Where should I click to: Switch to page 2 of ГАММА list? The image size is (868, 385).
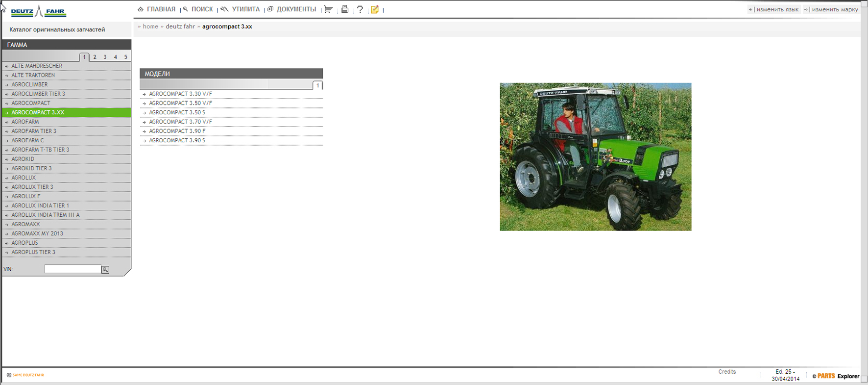click(x=95, y=57)
